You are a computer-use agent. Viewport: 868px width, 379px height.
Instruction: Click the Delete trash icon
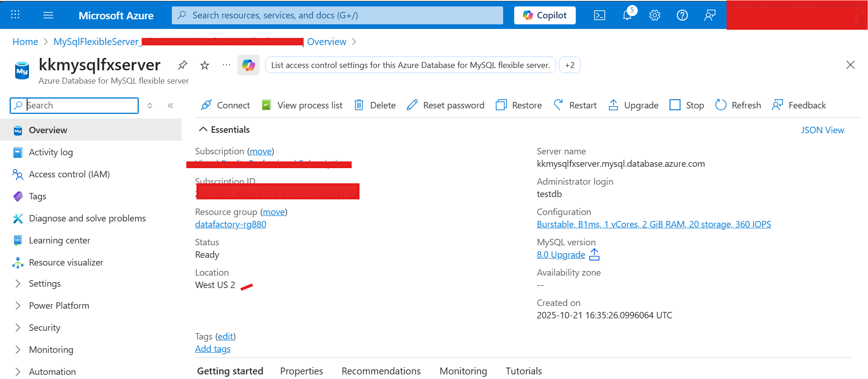coord(359,105)
